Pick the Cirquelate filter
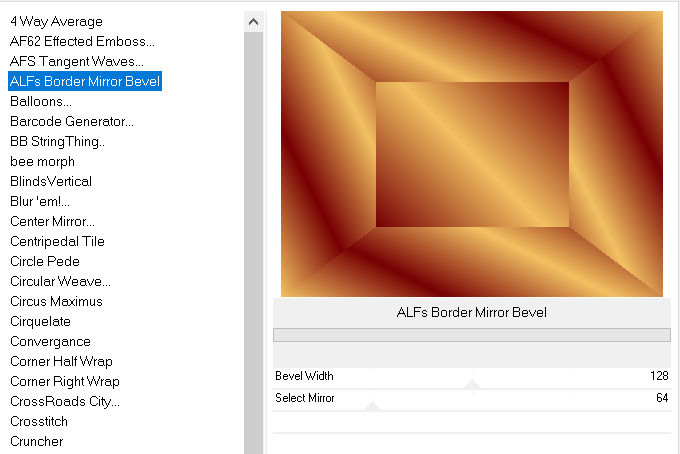The width and height of the screenshot is (680, 454). (x=40, y=321)
